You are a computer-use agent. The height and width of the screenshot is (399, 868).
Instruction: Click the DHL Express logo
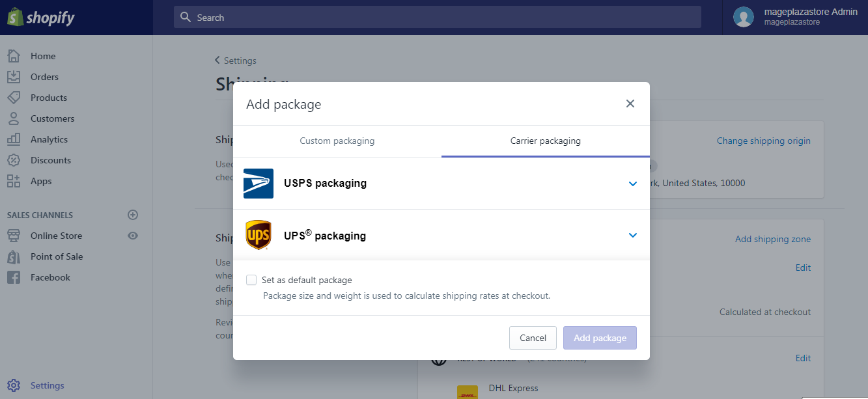click(x=467, y=392)
